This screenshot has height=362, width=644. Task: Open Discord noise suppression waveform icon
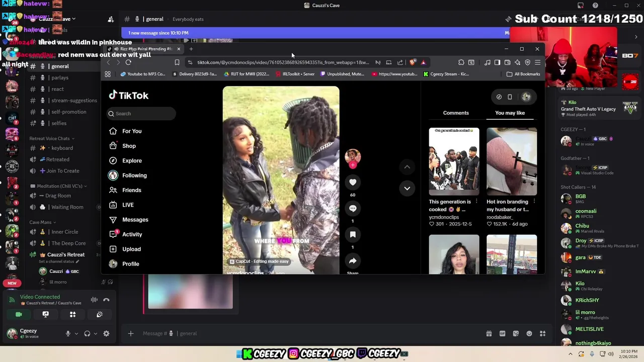tap(94, 300)
